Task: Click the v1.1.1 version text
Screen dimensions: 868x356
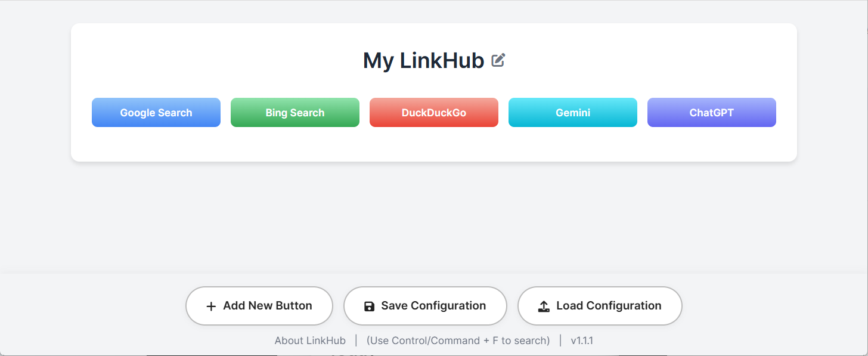Action: pyautogui.click(x=582, y=340)
